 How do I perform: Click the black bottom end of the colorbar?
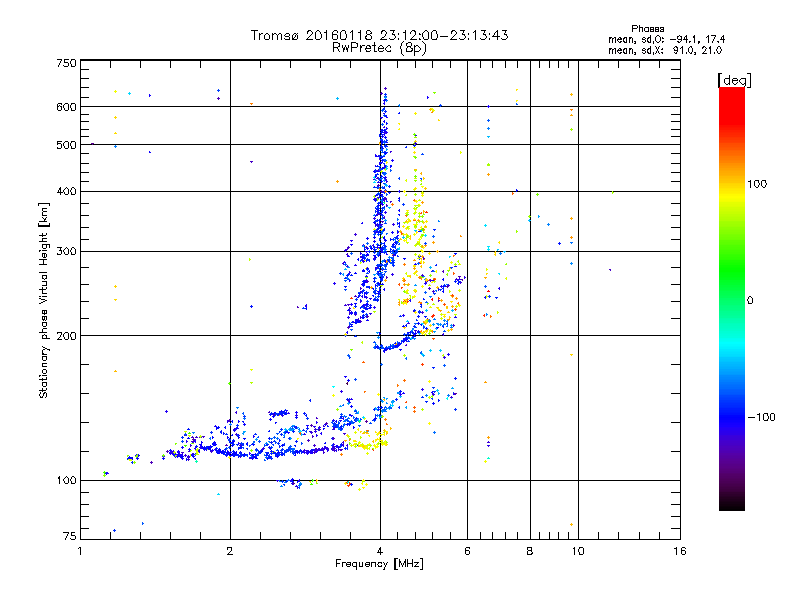(x=732, y=504)
